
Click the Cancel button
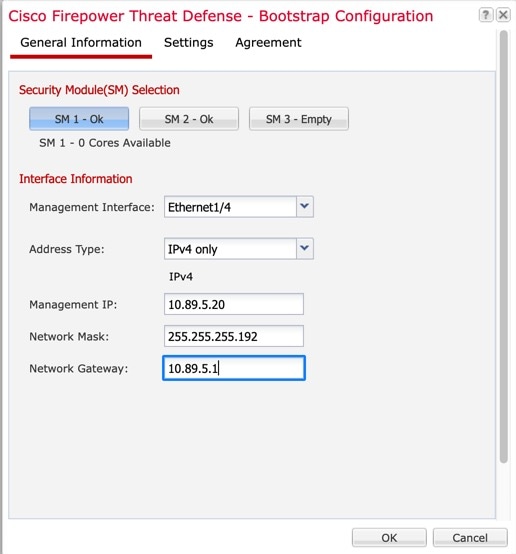pyautogui.click(x=470, y=538)
